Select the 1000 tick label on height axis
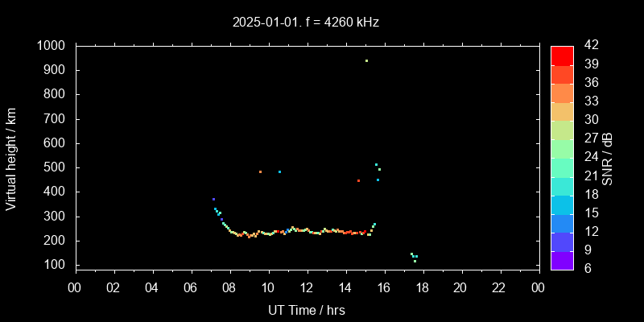644x322 pixels. pos(52,46)
